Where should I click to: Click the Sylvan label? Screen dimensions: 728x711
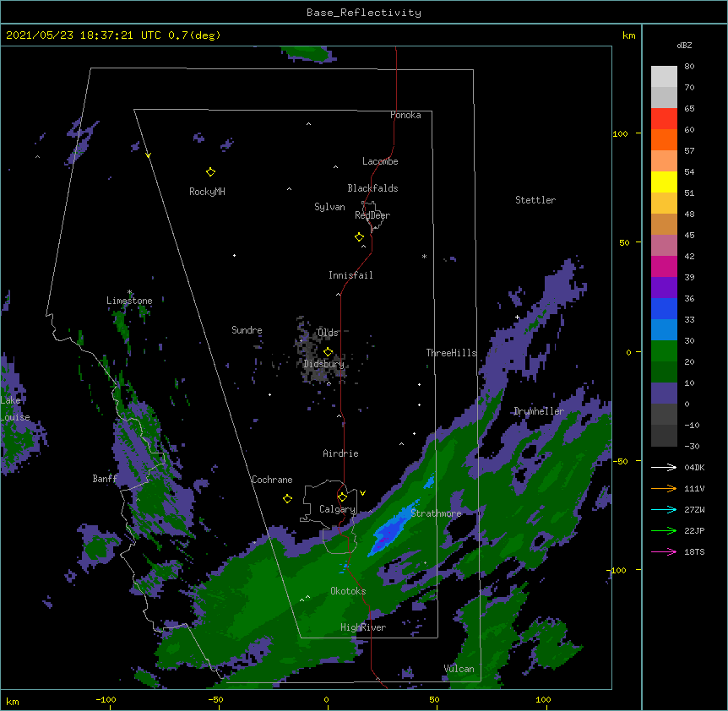pos(329,207)
